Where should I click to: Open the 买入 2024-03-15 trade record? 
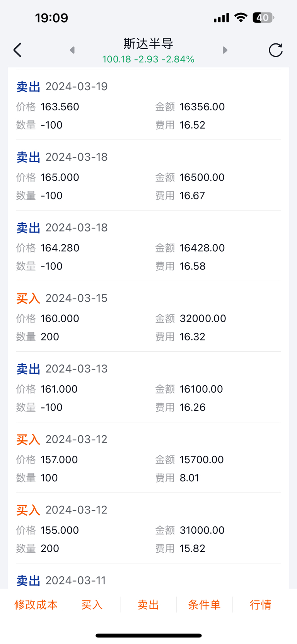pos(148,317)
